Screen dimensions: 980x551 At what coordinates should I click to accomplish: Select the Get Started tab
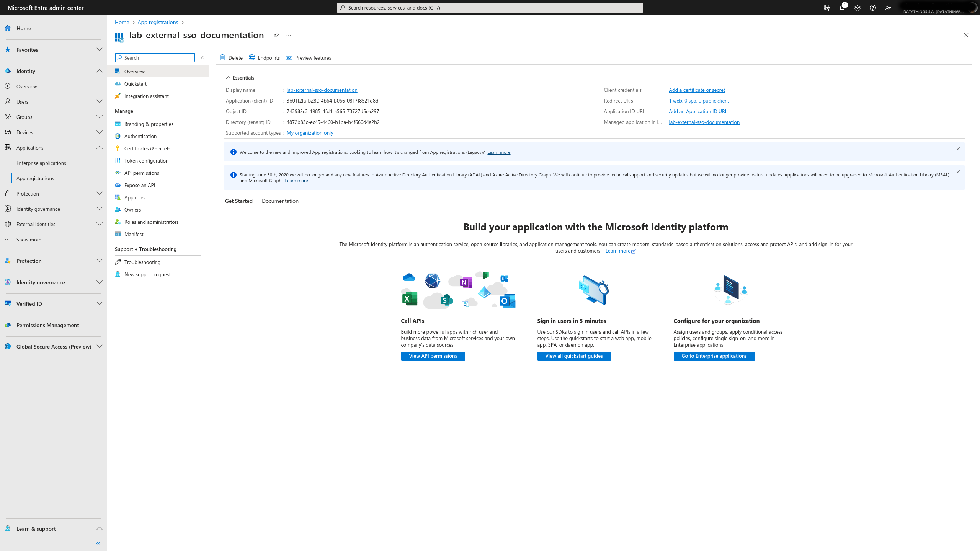point(239,201)
